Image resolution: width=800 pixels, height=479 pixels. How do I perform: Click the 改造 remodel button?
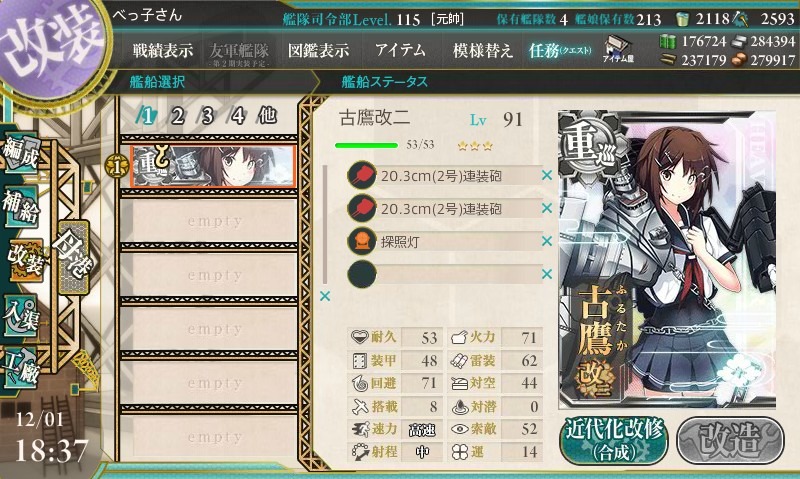coord(730,440)
